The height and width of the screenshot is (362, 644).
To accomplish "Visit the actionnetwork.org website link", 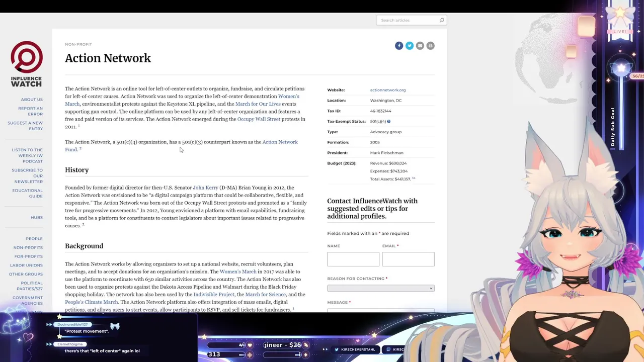I will point(388,90).
